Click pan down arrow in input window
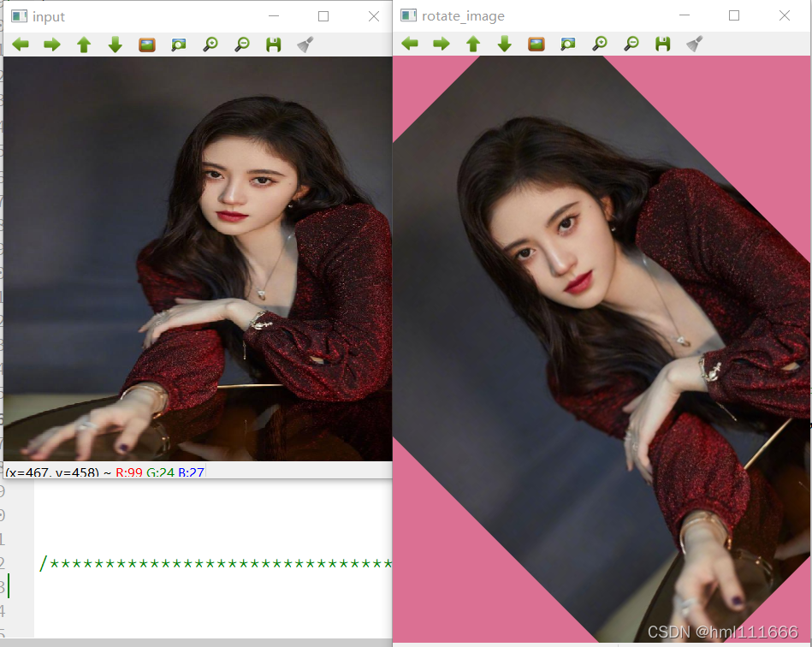Image resolution: width=812 pixels, height=647 pixels. 115,45
